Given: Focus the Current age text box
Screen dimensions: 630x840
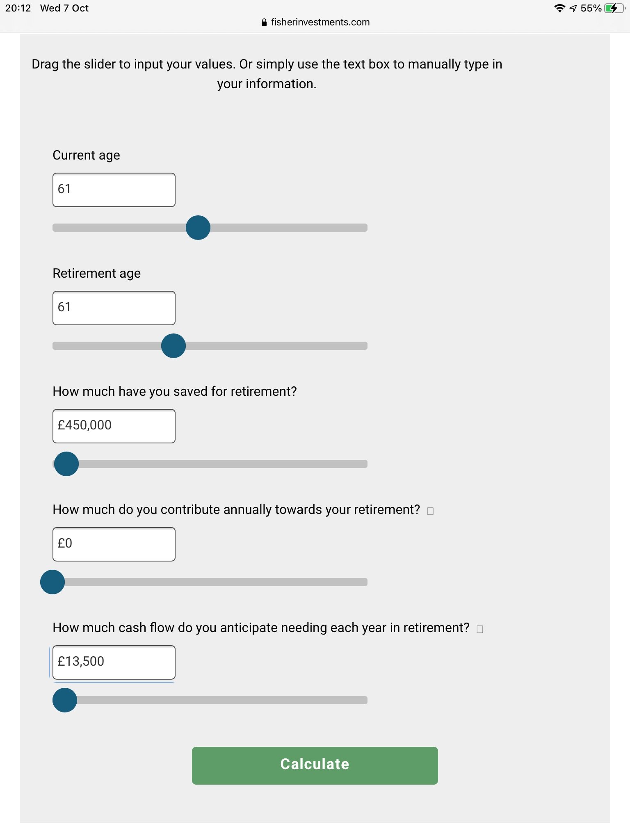Looking at the screenshot, I should pyautogui.click(x=114, y=190).
